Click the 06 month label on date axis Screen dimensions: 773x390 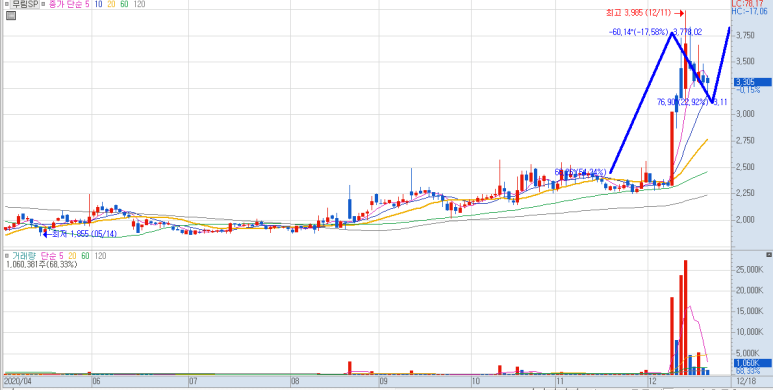coord(97,381)
